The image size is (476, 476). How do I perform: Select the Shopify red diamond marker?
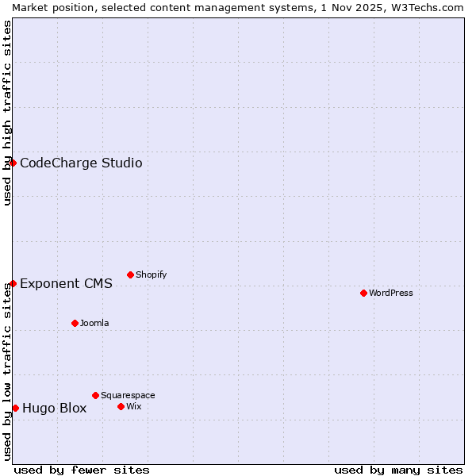tap(130, 274)
